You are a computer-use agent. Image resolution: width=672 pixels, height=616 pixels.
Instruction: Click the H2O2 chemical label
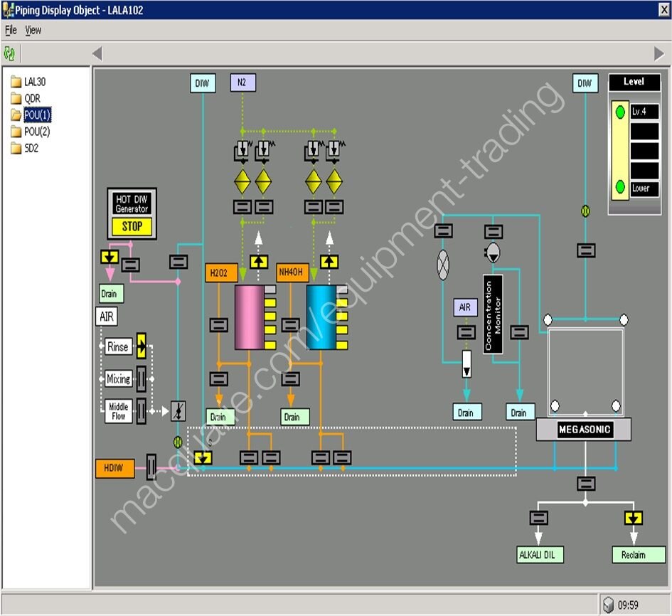pyautogui.click(x=221, y=272)
